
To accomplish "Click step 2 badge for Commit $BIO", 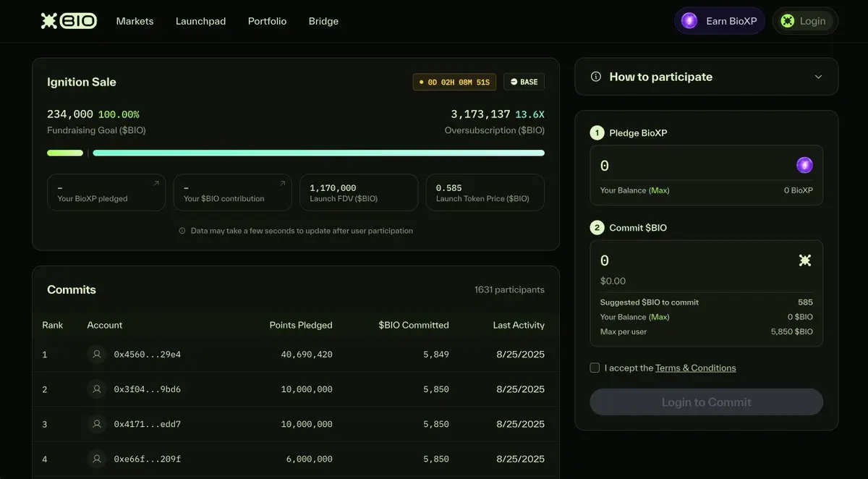I will tap(597, 227).
